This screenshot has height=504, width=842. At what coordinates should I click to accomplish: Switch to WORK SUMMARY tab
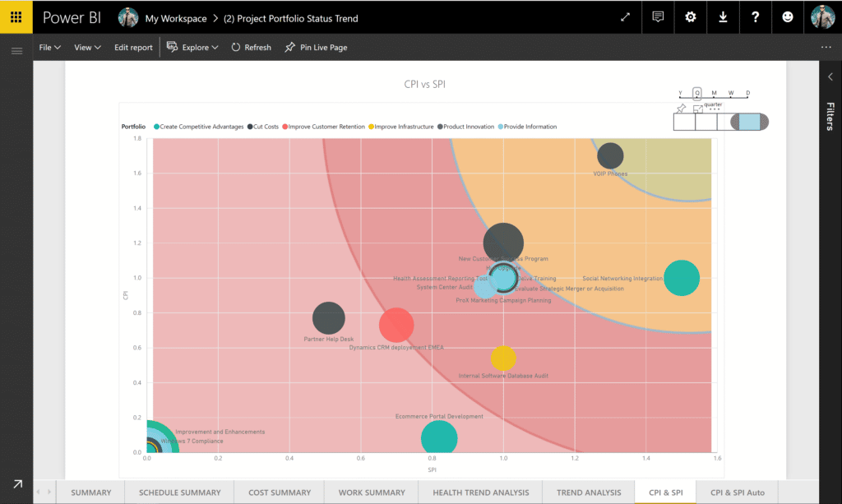(x=372, y=492)
